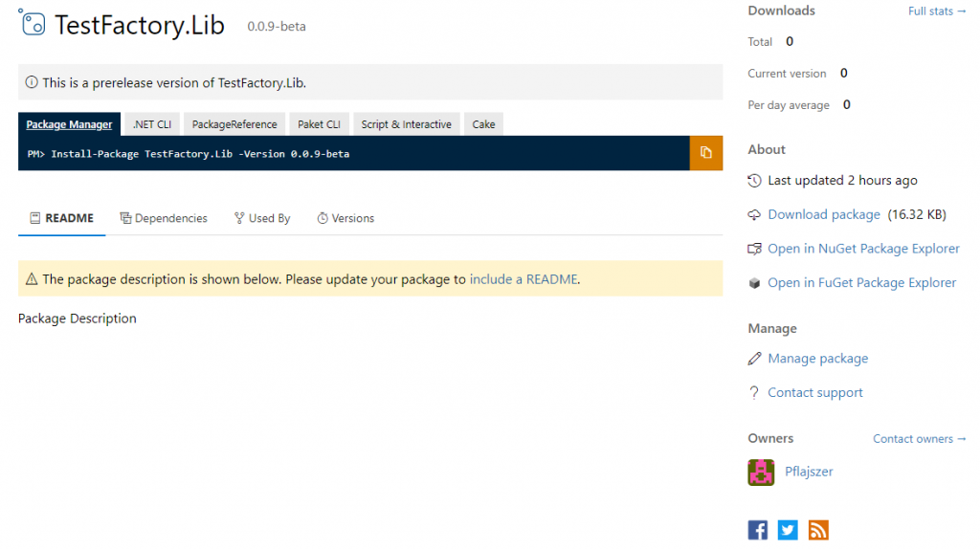
Task: Click the TestFactory.Lib package title
Action: click(x=140, y=25)
